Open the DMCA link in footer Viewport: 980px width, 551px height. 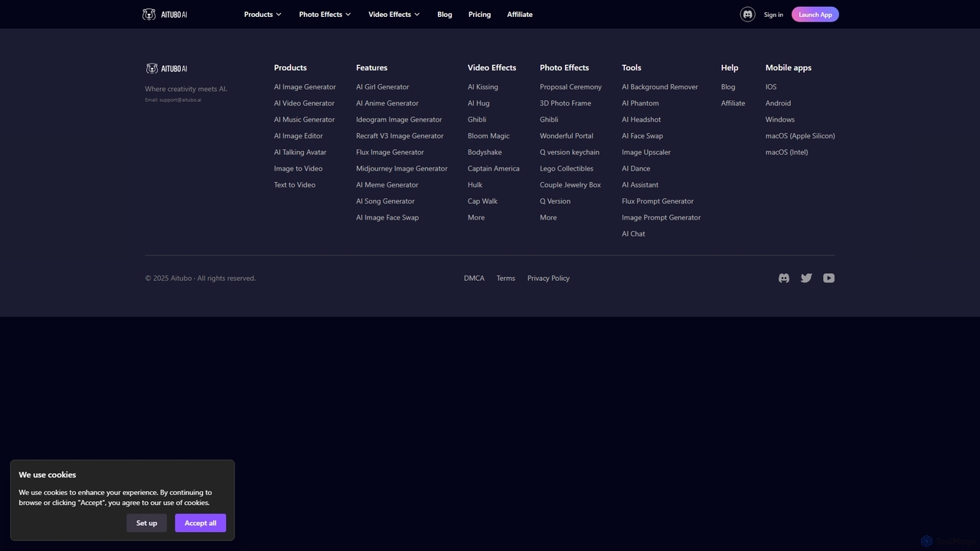click(x=474, y=279)
